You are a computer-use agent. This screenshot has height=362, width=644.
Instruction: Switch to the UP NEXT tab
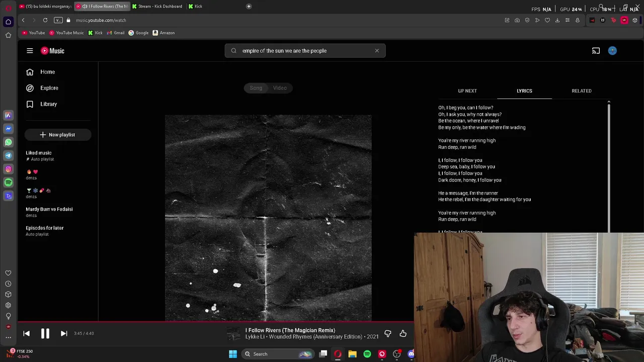point(467,91)
